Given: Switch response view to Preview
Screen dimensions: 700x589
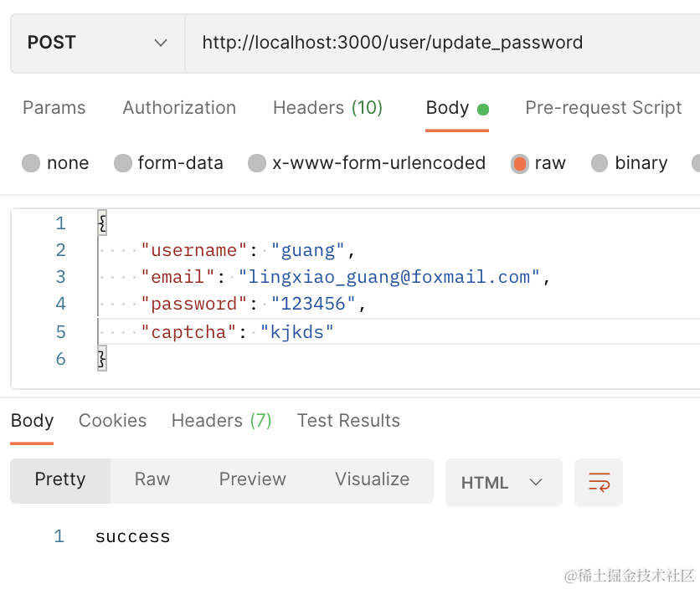Looking at the screenshot, I should click(x=252, y=479).
